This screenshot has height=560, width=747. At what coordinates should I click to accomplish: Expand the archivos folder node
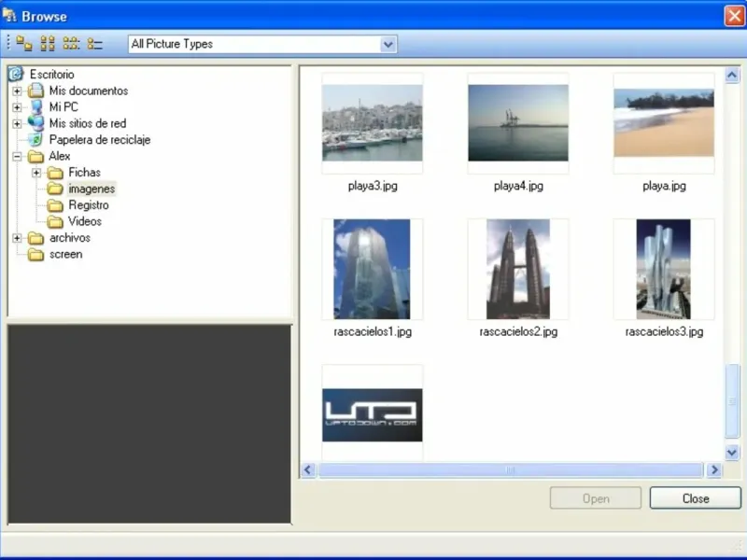[x=17, y=238]
